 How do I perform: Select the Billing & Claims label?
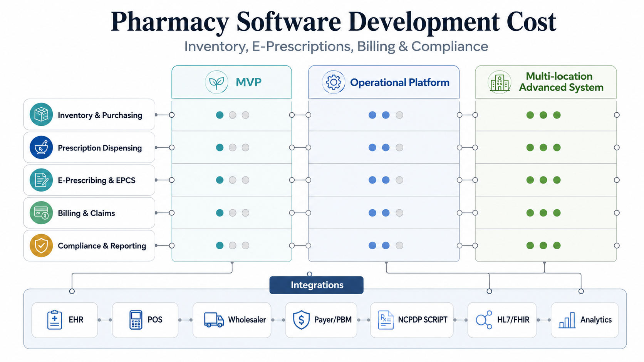(86, 213)
